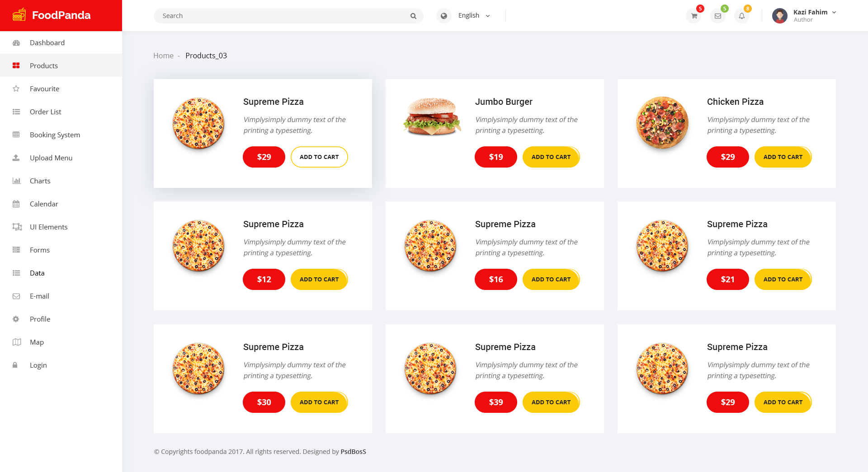
Task: Open Charts using the bar-chart icon
Action: click(x=16, y=181)
